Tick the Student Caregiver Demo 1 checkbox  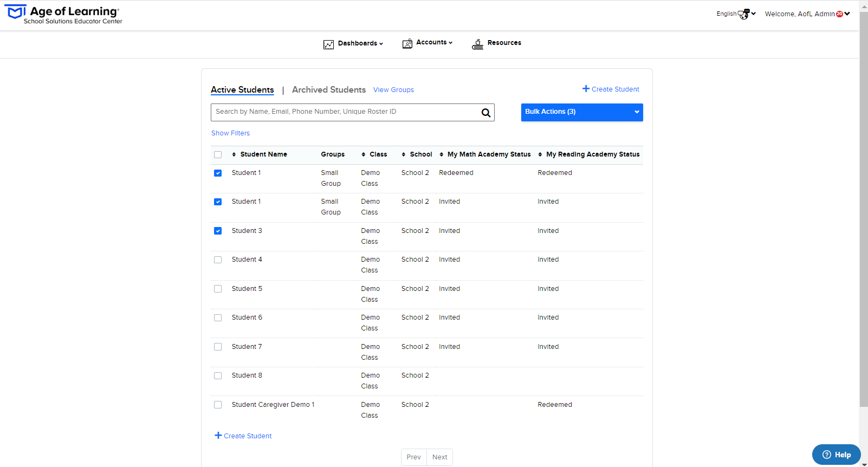pyautogui.click(x=218, y=405)
